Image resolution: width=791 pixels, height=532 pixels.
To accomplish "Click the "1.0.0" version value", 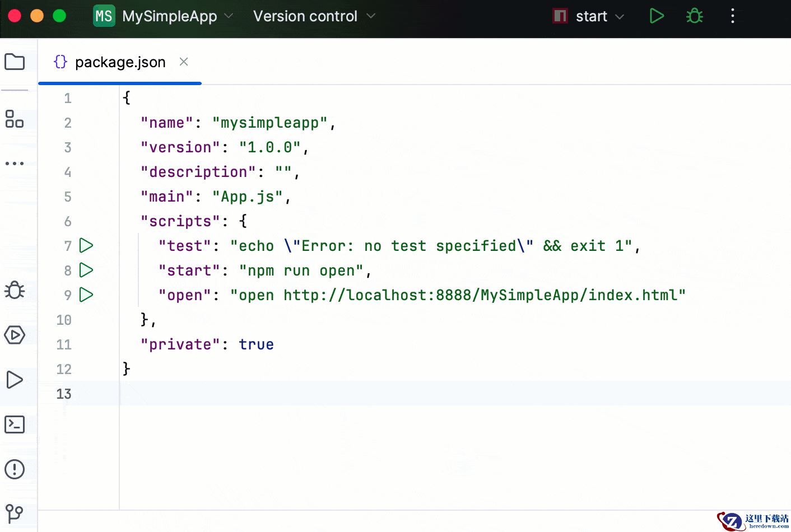I will (270, 147).
